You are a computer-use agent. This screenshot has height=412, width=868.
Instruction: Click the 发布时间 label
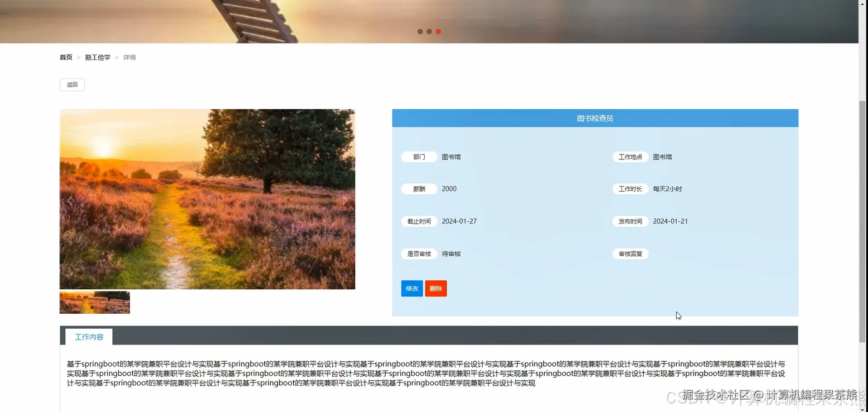pos(630,221)
